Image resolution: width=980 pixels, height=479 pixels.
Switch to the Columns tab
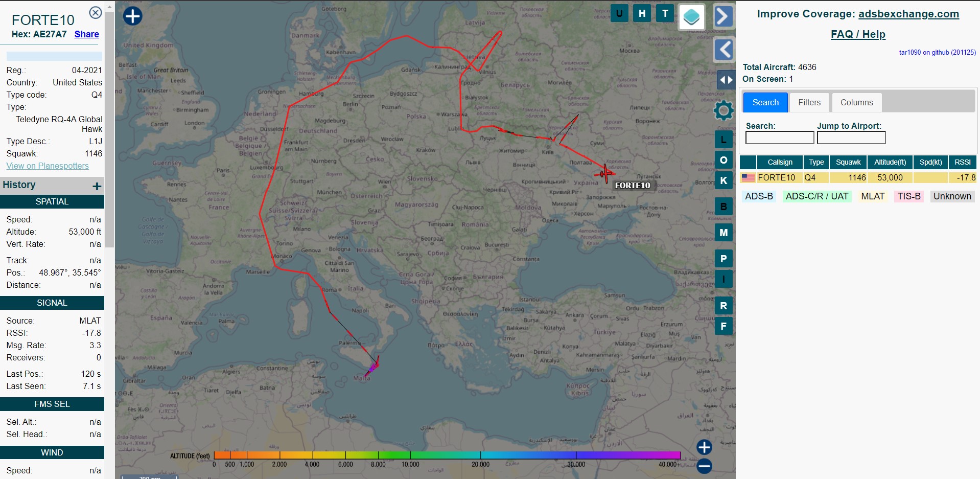856,102
